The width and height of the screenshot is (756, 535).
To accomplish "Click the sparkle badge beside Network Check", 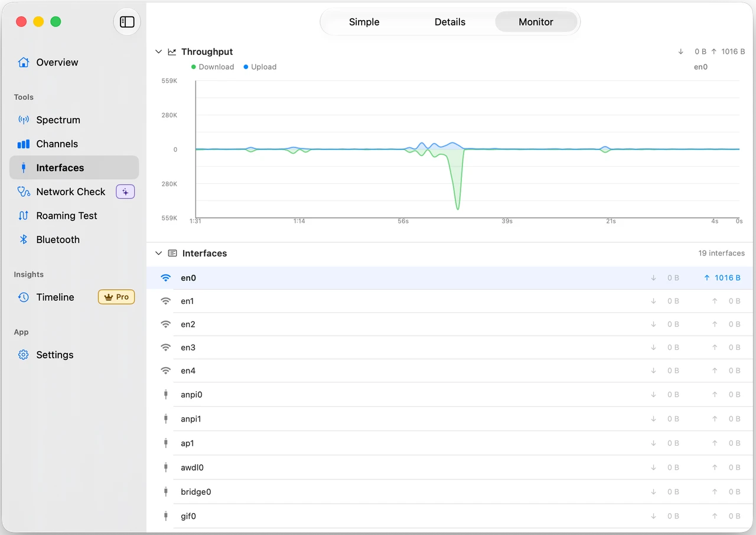I will point(125,192).
